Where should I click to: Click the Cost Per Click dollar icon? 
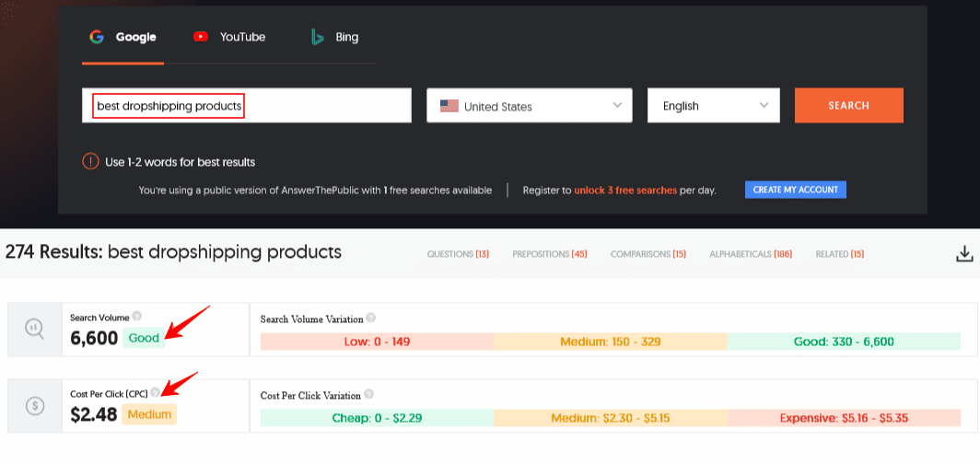click(34, 406)
